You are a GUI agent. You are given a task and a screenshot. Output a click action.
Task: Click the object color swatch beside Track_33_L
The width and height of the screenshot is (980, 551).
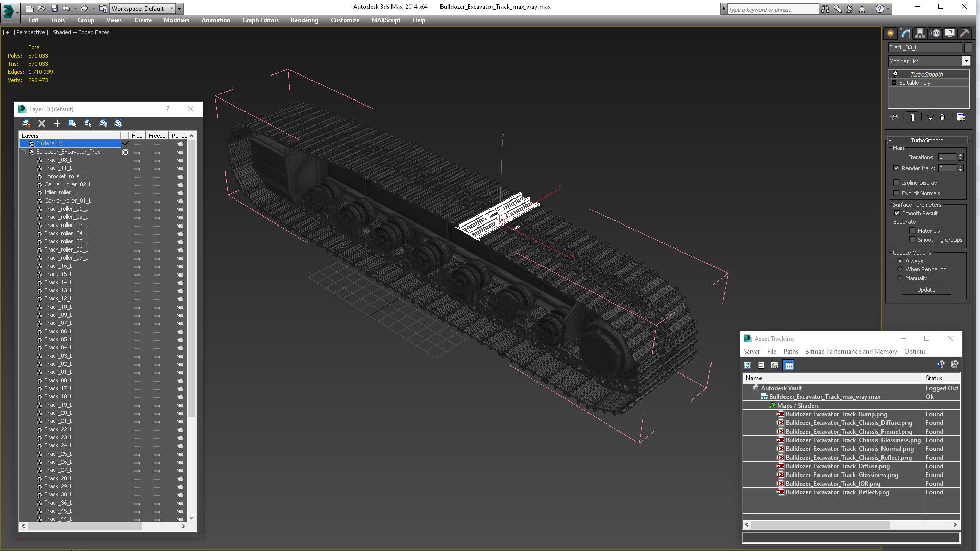pos(968,47)
